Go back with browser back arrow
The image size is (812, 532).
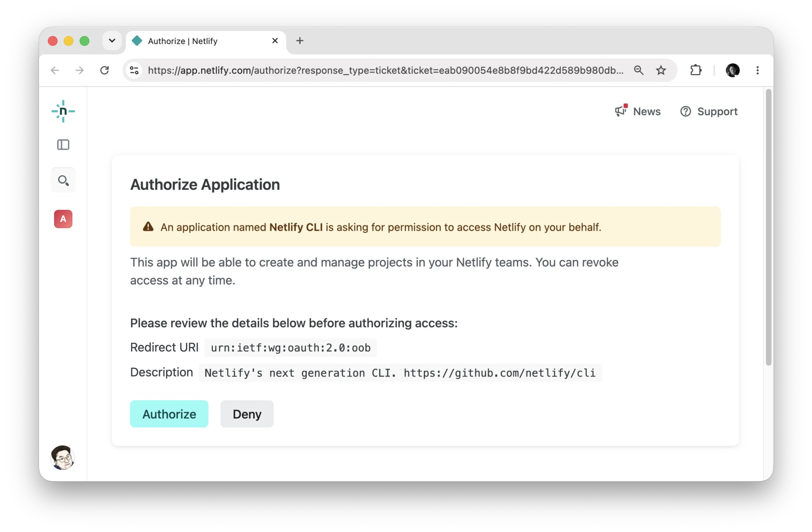coord(55,70)
